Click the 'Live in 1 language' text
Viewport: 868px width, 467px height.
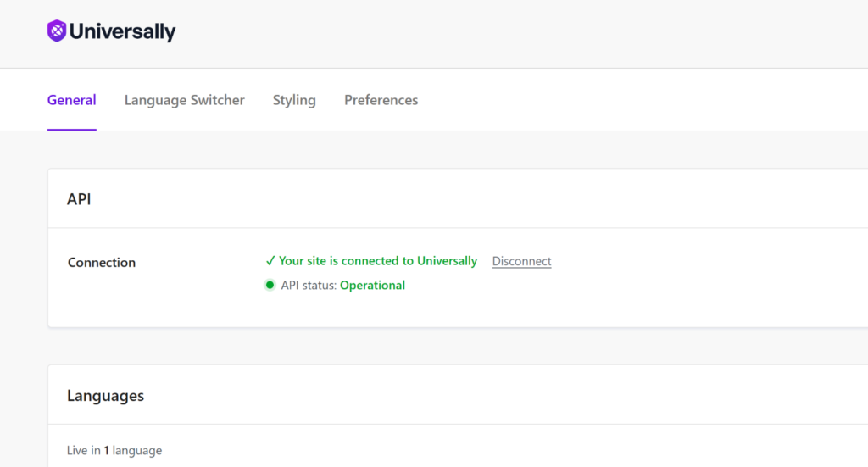[x=114, y=450]
